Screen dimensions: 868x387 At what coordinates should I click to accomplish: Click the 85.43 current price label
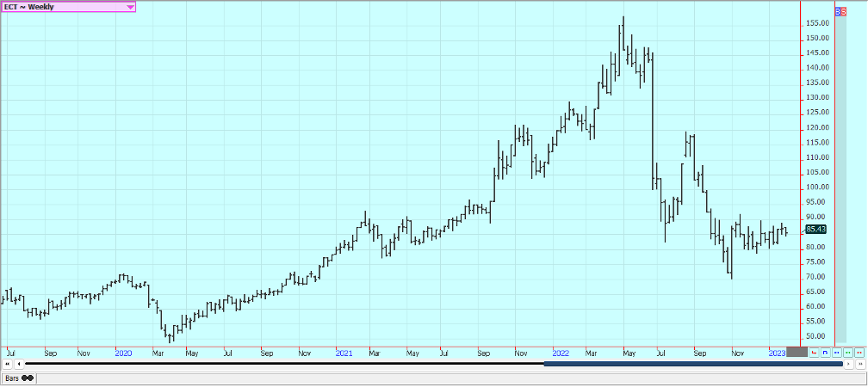815,229
